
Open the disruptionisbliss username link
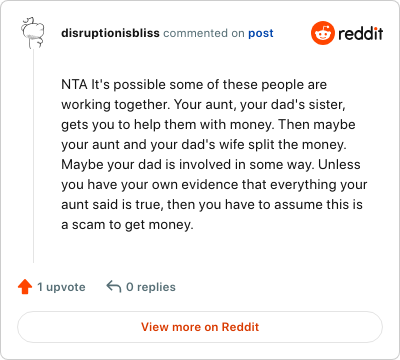[110, 33]
